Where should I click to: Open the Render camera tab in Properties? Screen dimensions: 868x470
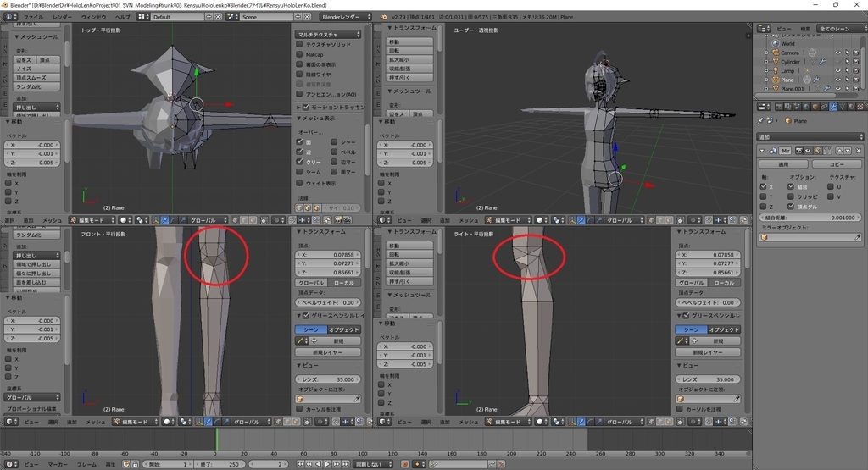[779, 107]
